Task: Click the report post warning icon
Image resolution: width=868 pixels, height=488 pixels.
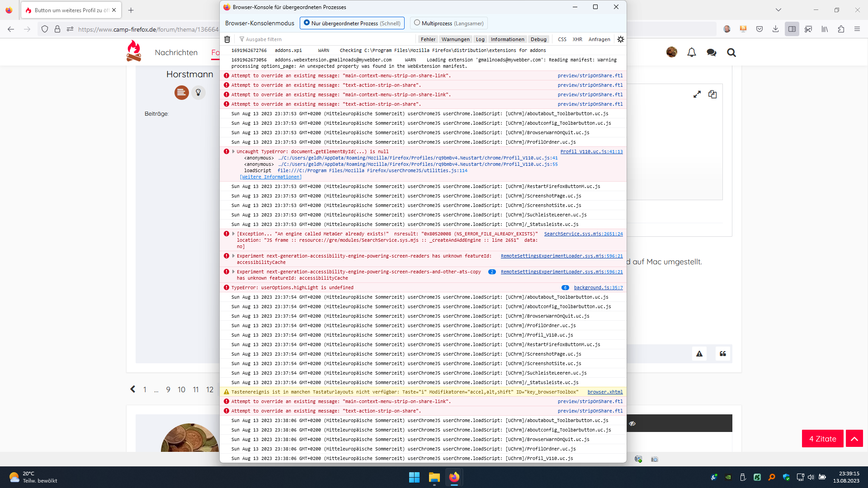Action: [x=699, y=354]
